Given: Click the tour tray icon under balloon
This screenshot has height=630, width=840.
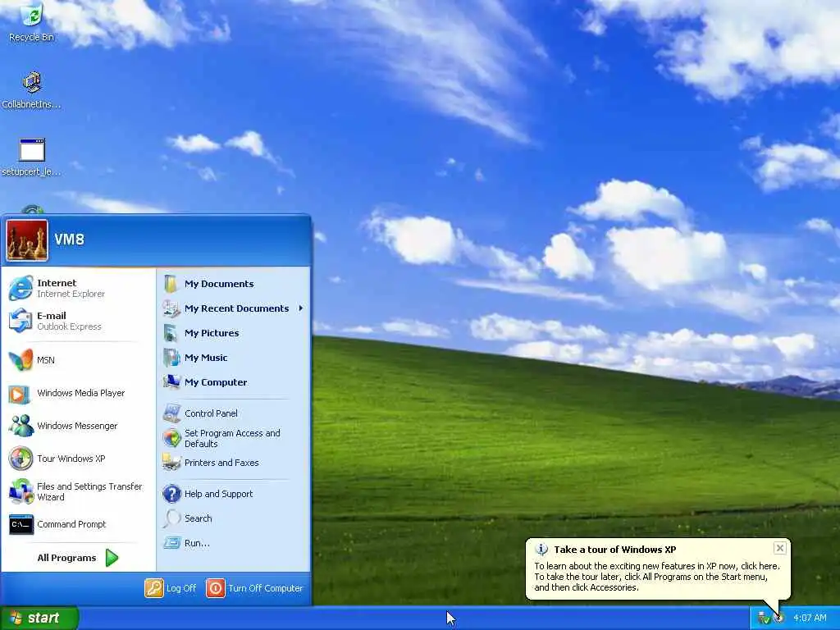Looking at the screenshot, I should [x=779, y=619].
